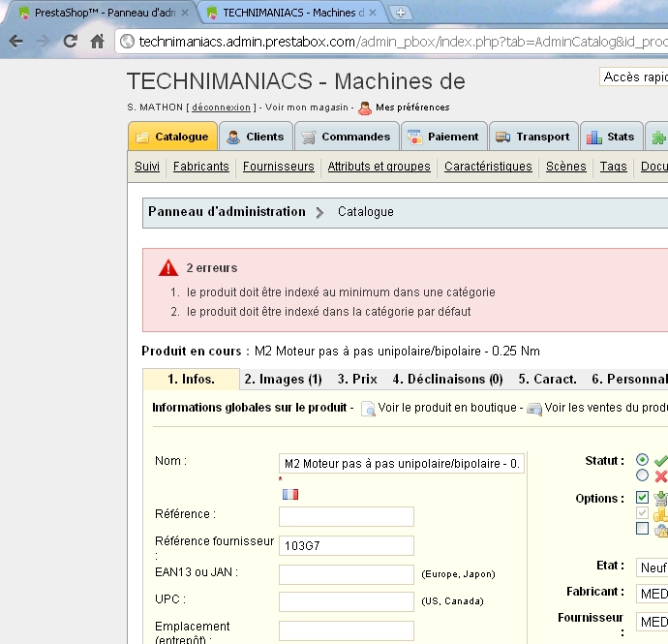Viewport: 668px width, 644px height.
Task: Close the TECHNIMANIACS browser tab
Action: [373, 13]
